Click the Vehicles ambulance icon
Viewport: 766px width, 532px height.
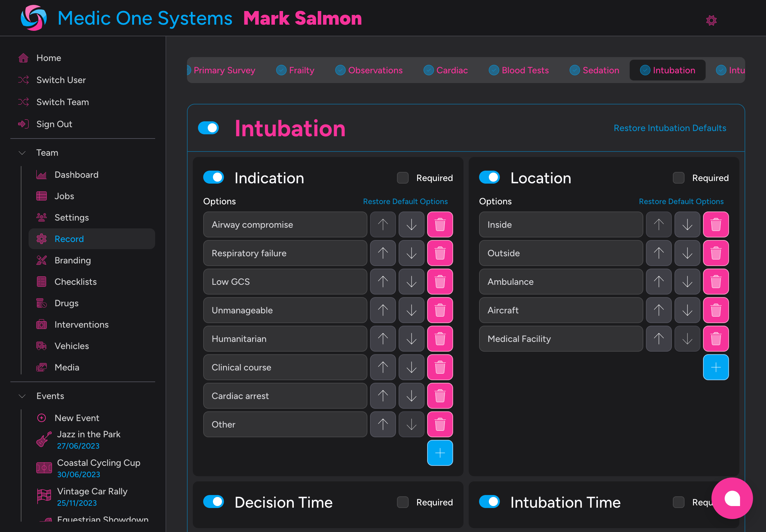click(x=41, y=346)
